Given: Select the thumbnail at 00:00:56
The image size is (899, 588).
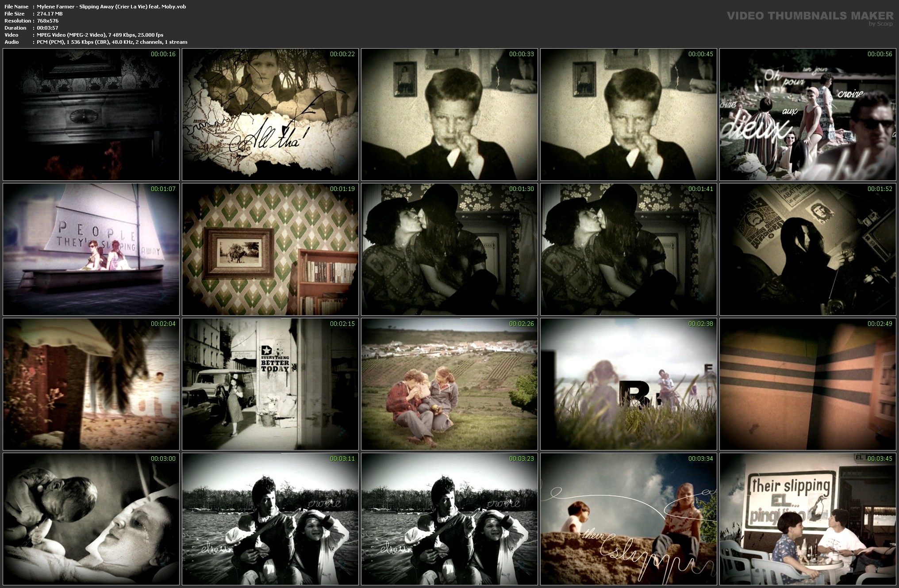Looking at the screenshot, I should 808,115.
